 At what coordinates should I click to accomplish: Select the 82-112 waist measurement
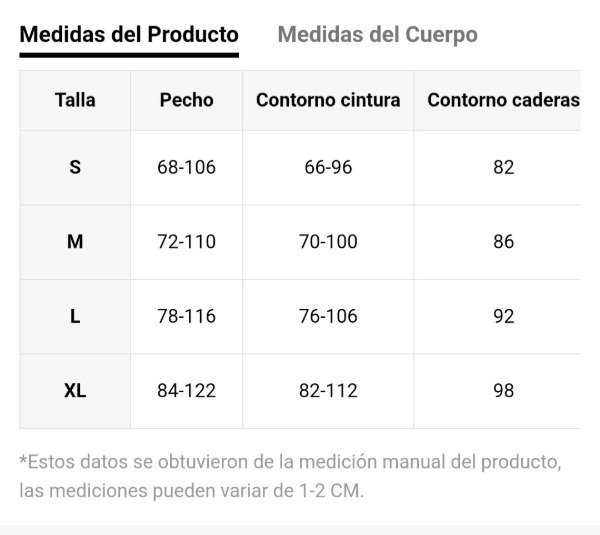click(328, 391)
